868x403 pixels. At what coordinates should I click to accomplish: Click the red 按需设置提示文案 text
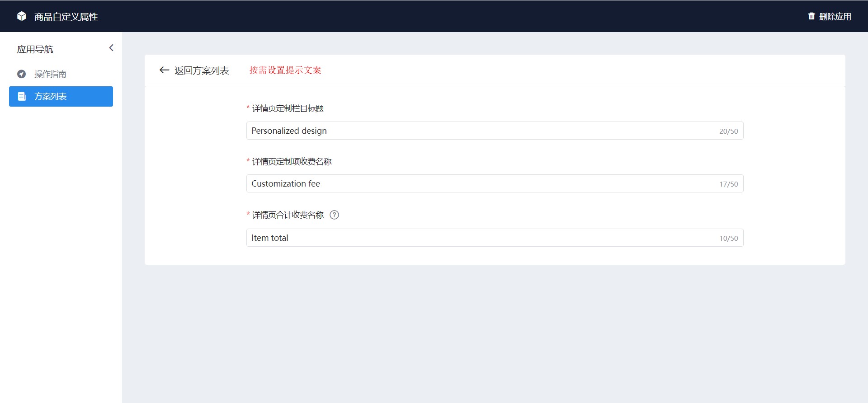pyautogui.click(x=285, y=70)
